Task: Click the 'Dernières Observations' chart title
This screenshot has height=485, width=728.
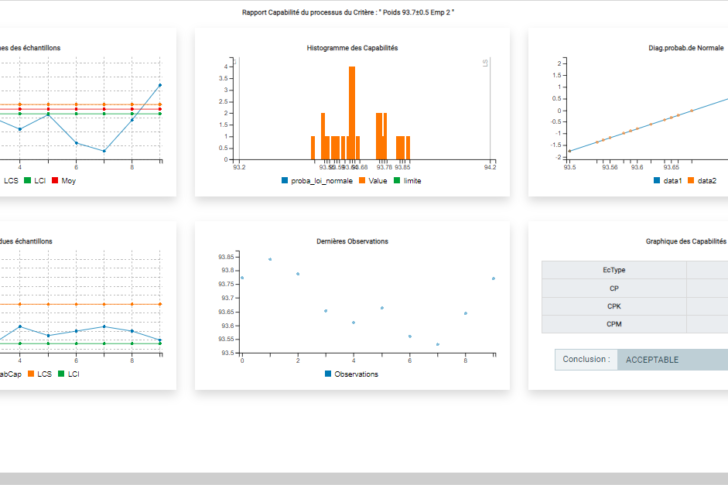Action: (x=352, y=241)
